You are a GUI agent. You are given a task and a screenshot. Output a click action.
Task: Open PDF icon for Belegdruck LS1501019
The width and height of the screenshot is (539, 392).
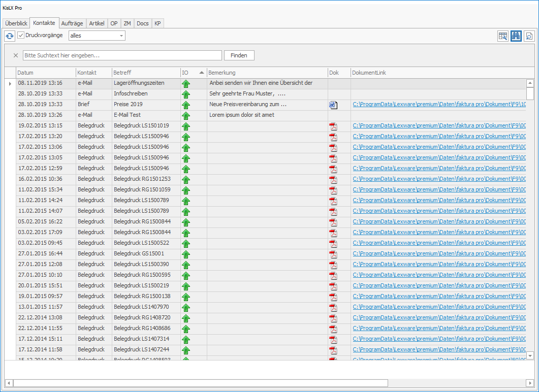(x=333, y=126)
